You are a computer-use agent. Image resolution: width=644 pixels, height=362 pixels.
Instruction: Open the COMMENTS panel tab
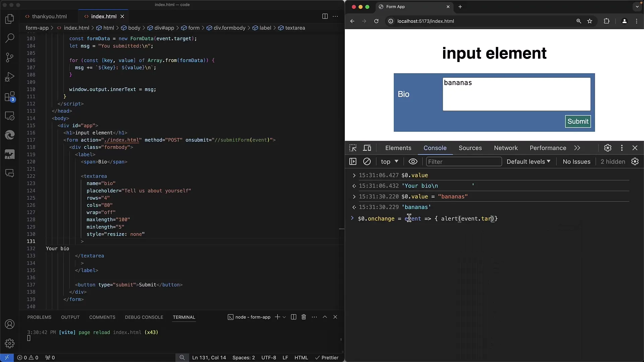(x=102, y=317)
